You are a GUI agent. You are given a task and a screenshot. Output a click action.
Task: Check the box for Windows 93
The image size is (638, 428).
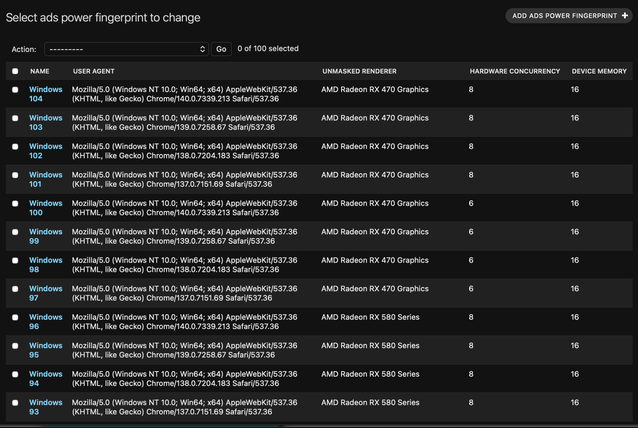point(15,403)
